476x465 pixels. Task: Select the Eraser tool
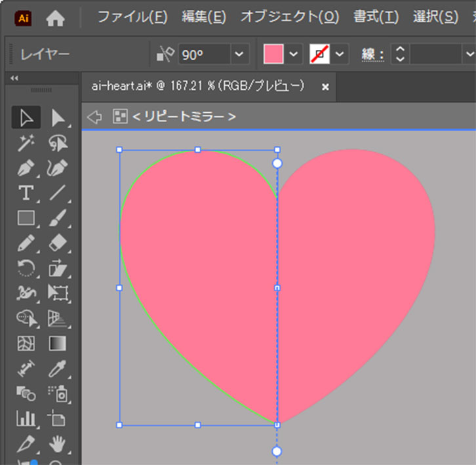coord(58,242)
